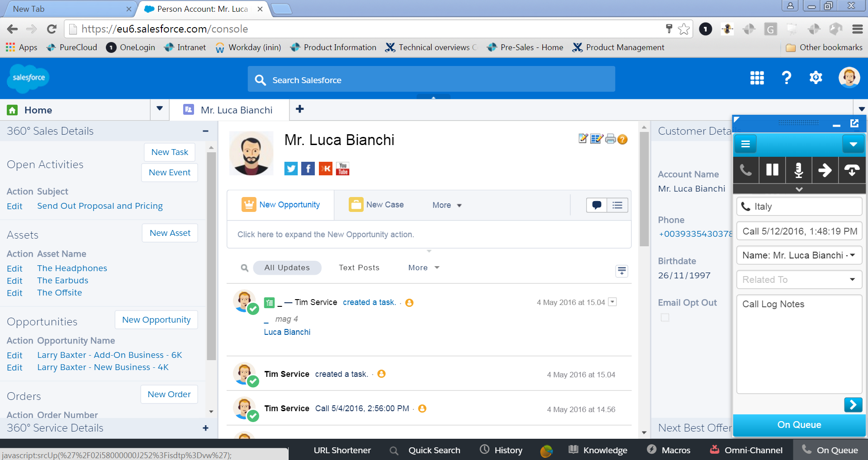Open the user profile avatar menu
This screenshot has width=868, height=460.
849,78
